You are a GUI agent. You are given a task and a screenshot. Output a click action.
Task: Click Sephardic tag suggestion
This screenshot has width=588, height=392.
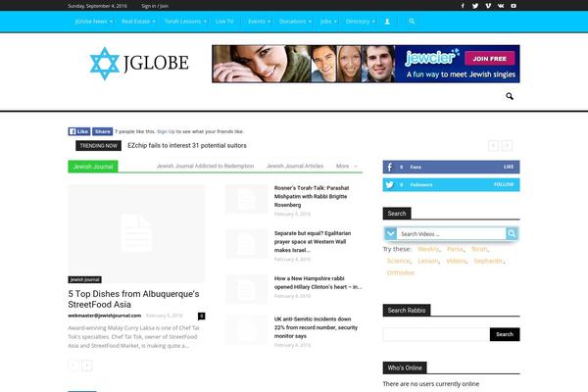tap(488, 261)
